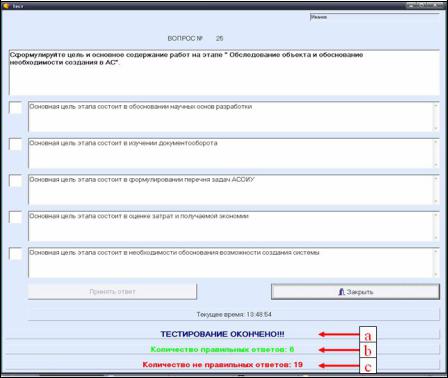Click the green correct answers count label
This screenshot has width=448, height=378.
[222, 349]
